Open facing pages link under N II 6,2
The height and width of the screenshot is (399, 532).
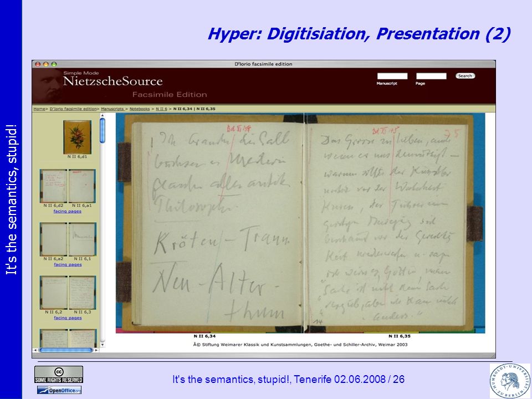coord(68,318)
